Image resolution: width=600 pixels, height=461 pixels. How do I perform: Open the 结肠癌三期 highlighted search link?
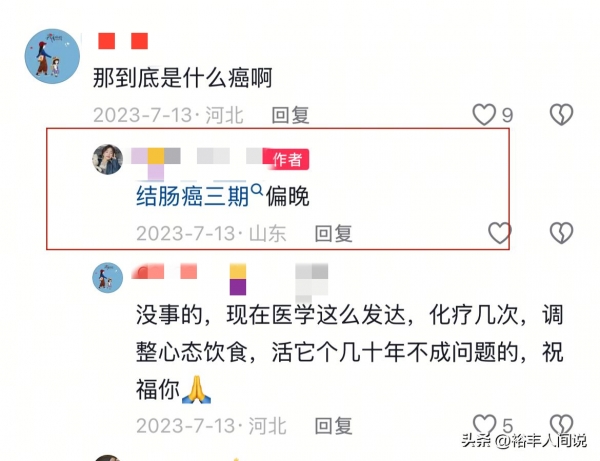[192, 196]
